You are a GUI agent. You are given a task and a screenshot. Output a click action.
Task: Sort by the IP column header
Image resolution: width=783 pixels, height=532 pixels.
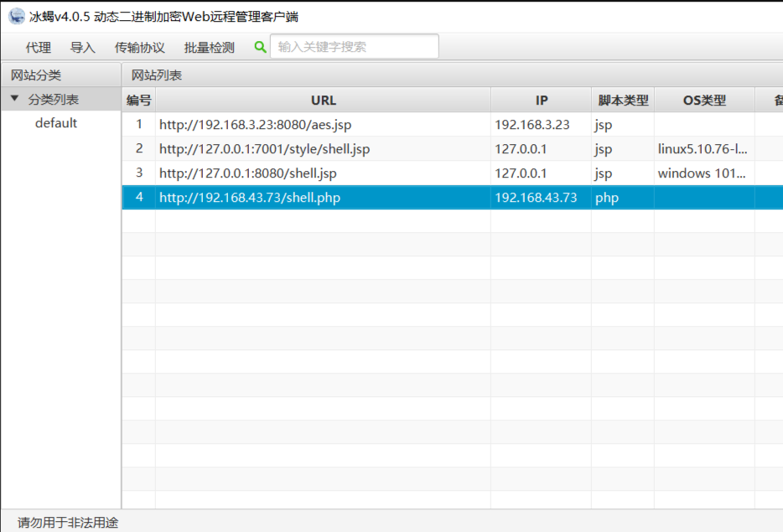(542, 101)
